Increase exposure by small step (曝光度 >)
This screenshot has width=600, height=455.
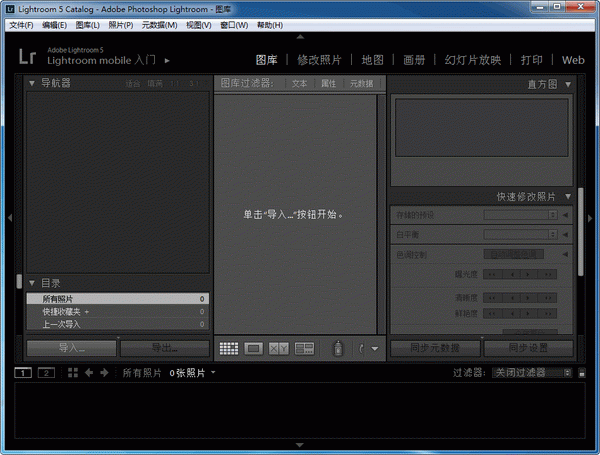click(x=528, y=274)
